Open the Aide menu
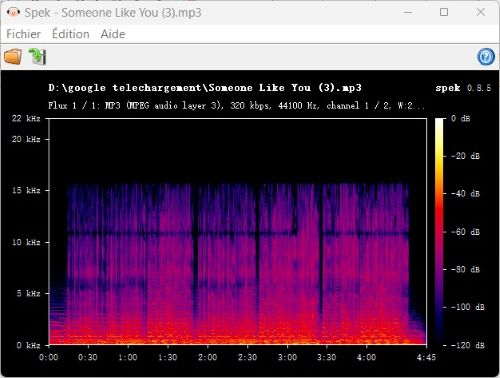The width and height of the screenshot is (500, 378). coord(113,34)
